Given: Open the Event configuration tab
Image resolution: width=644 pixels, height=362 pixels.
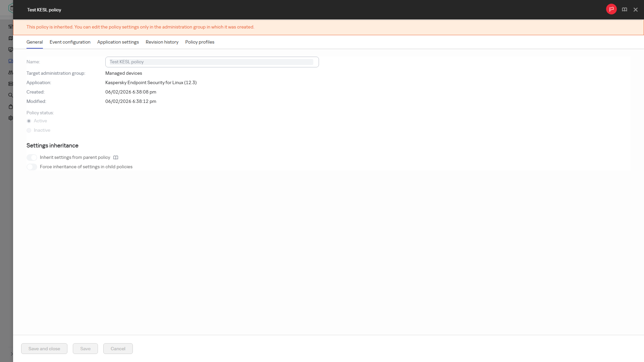Looking at the screenshot, I should pos(70,42).
